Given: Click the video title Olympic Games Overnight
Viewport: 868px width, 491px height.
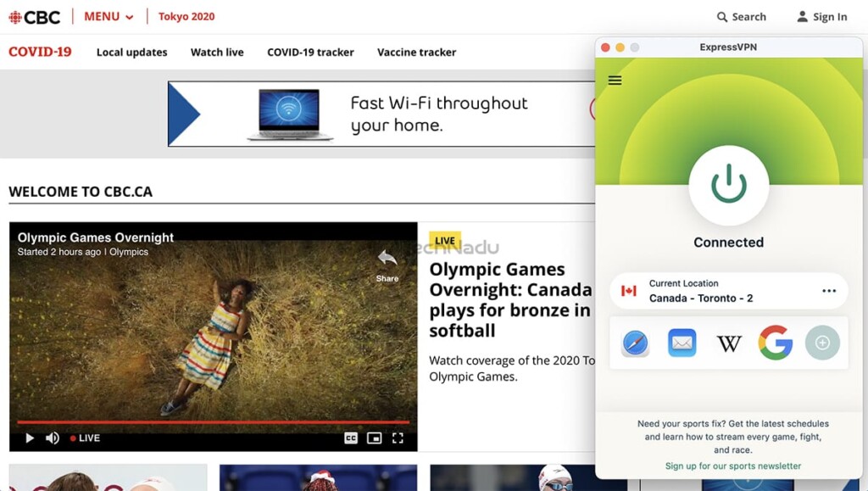Looking at the screenshot, I should click(x=95, y=237).
